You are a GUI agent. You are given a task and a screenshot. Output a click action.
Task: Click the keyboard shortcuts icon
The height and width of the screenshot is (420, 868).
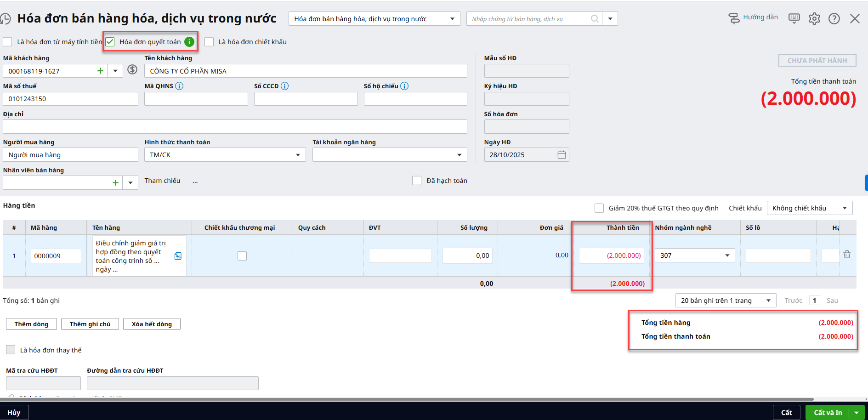[x=794, y=18]
